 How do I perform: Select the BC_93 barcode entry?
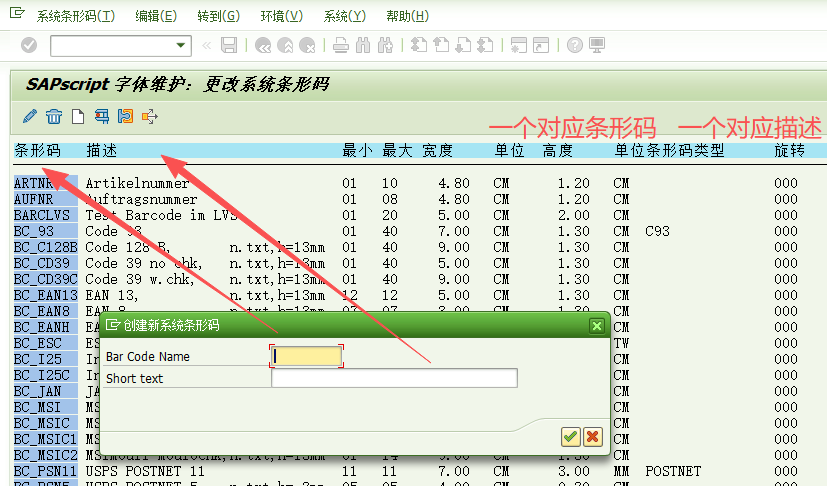46,231
